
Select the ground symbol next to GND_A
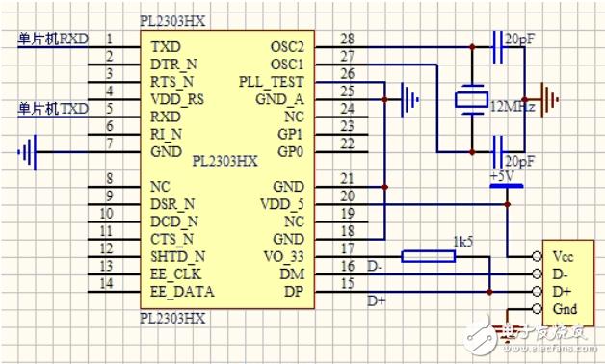[409, 100]
